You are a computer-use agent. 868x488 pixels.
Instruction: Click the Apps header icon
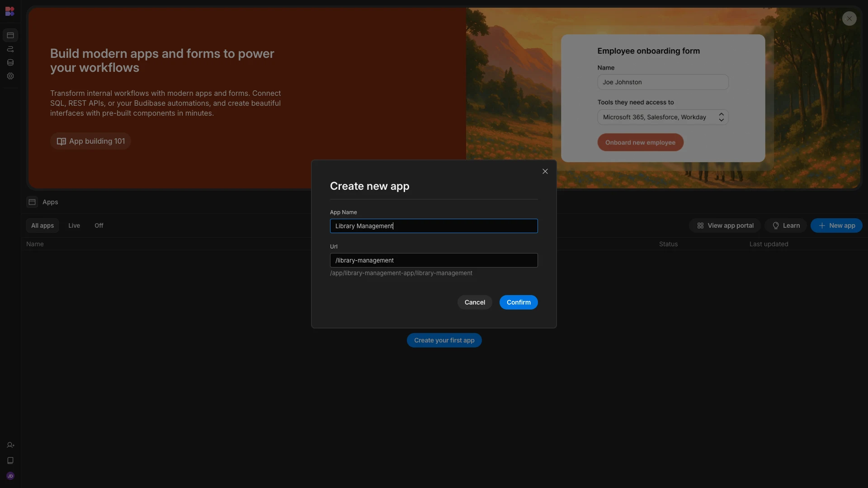32,202
